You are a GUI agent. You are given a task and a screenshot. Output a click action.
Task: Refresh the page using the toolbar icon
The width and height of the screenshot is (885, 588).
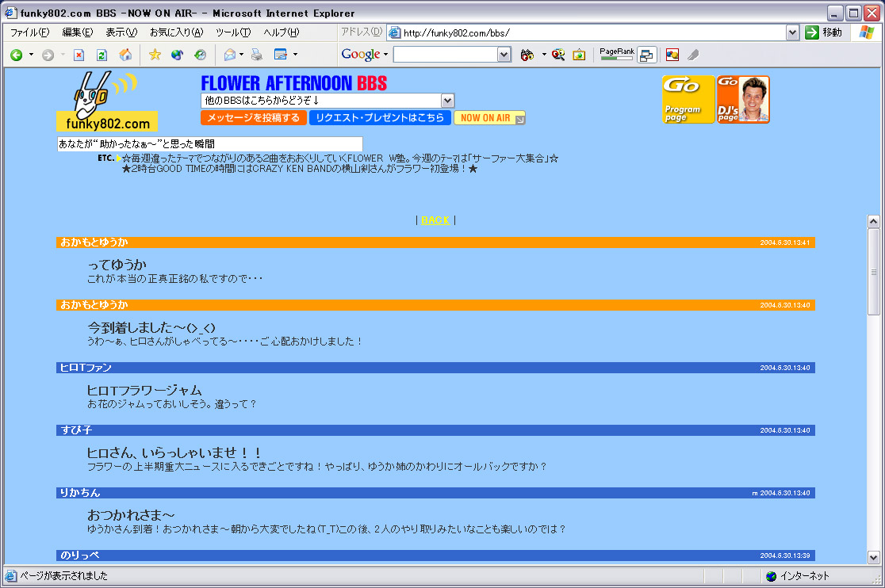102,55
